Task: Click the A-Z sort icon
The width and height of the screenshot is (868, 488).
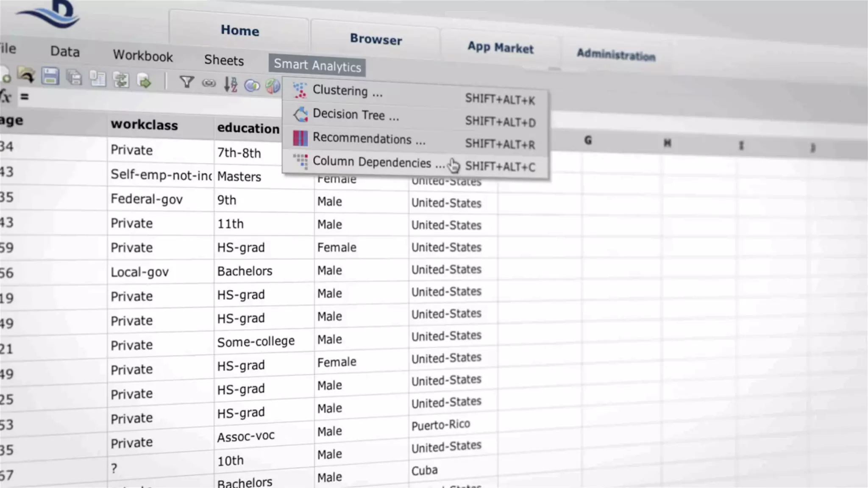Action: coord(231,84)
